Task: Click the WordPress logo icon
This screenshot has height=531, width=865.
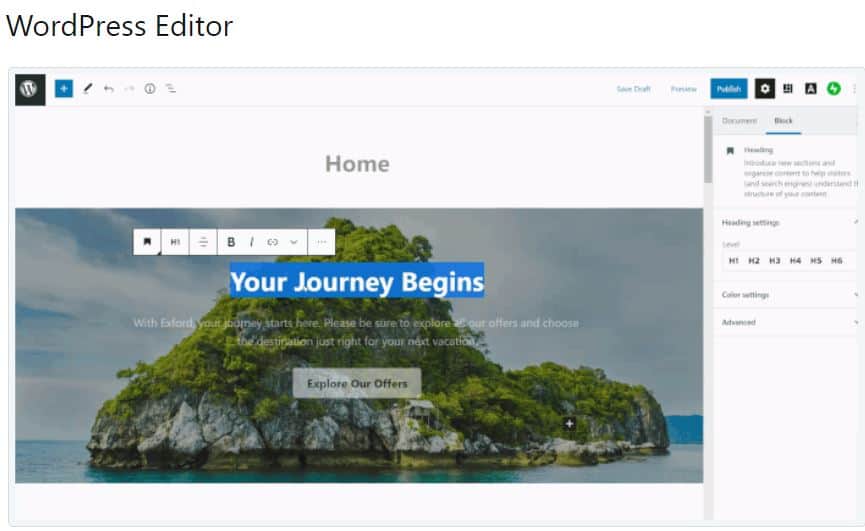Action: pyautogui.click(x=30, y=89)
